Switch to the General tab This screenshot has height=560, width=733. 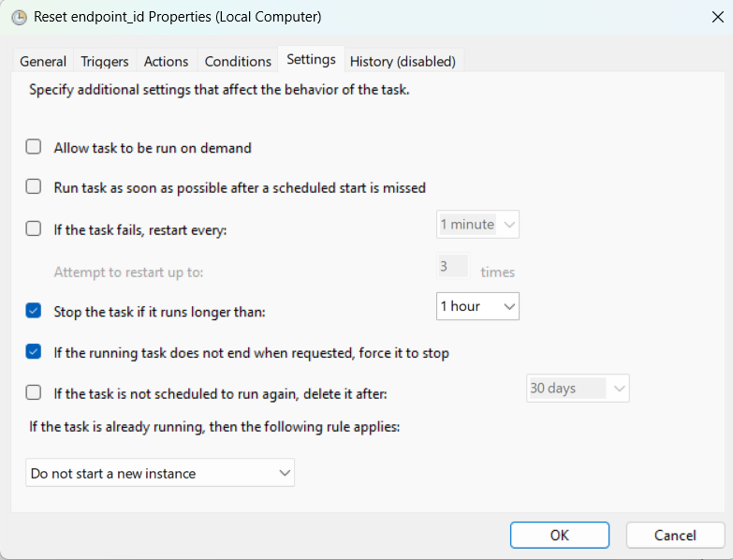[x=43, y=61]
